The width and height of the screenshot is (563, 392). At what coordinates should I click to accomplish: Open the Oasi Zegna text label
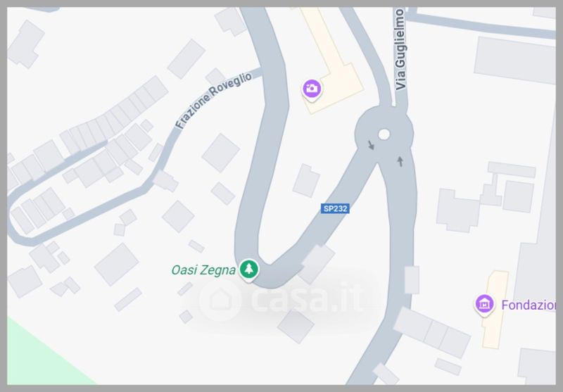point(203,270)
